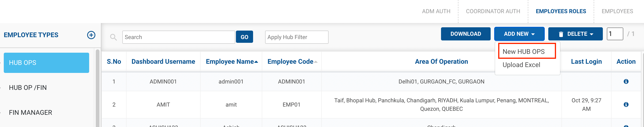Screen dimensions: 644x127
Task: Choose Upload Excel from the menu
Action: pos(521,65)
